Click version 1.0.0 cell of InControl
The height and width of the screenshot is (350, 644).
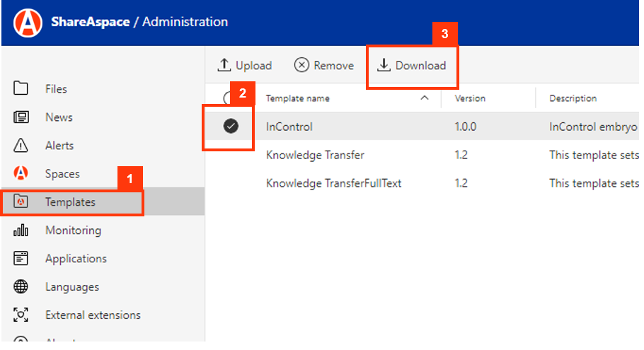point(466,127)
